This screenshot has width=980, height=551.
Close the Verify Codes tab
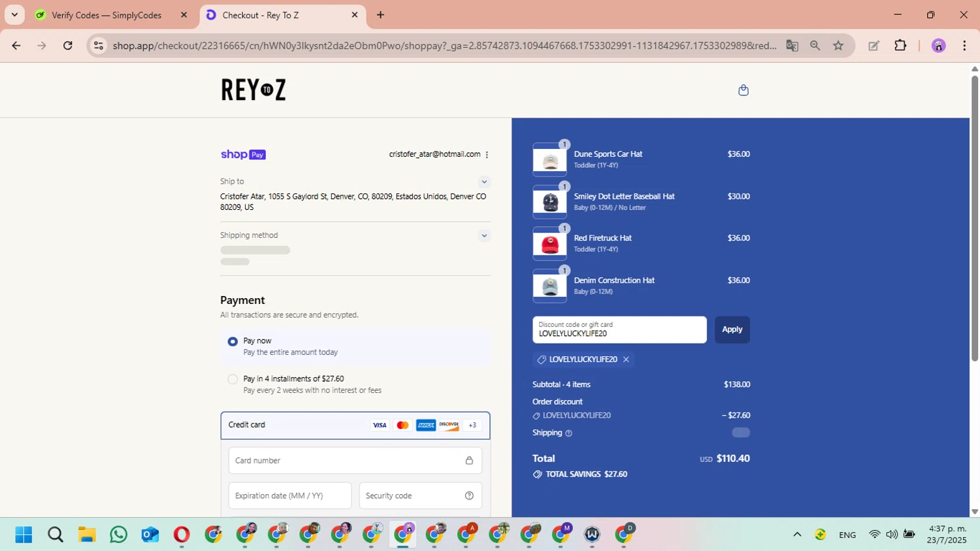coord(184,15)
